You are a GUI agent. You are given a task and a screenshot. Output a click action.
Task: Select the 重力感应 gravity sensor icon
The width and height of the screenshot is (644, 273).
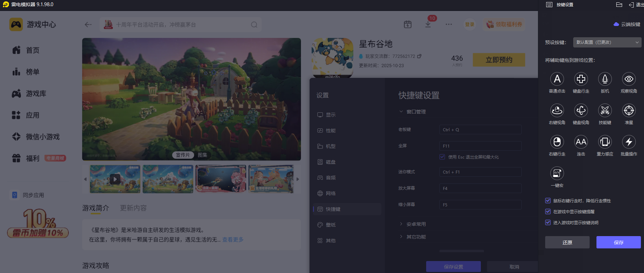click(605, 142)
